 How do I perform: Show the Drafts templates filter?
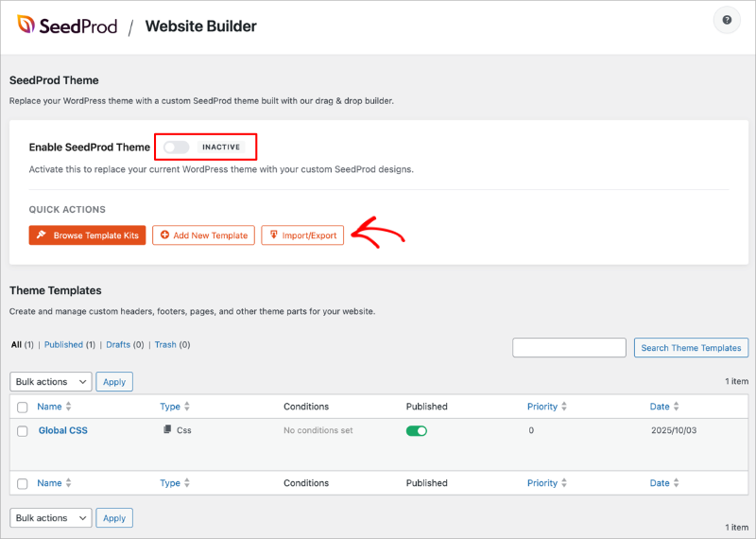point(118,345)
